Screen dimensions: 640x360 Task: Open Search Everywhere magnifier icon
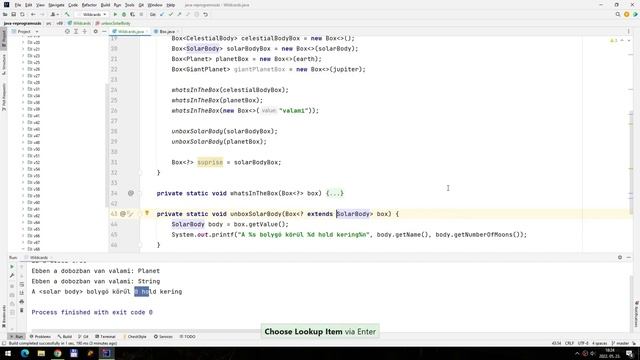tap(618, 14)
